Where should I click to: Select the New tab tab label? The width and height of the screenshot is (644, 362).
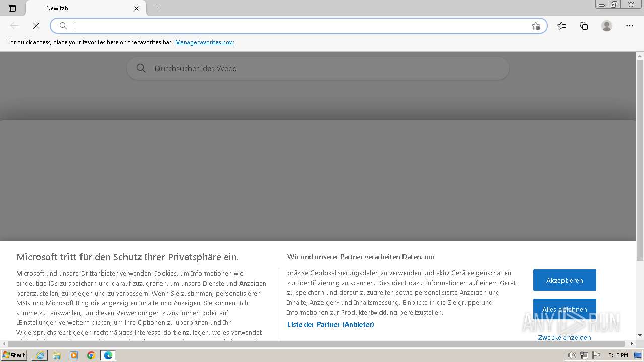57,8
